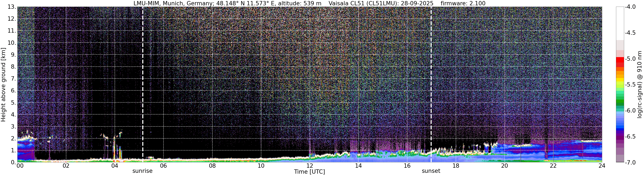The height and width of the screenshot is (176, 644).
Task: Click the 'Time [UTC]' axis label
Action: pos(310,172)
